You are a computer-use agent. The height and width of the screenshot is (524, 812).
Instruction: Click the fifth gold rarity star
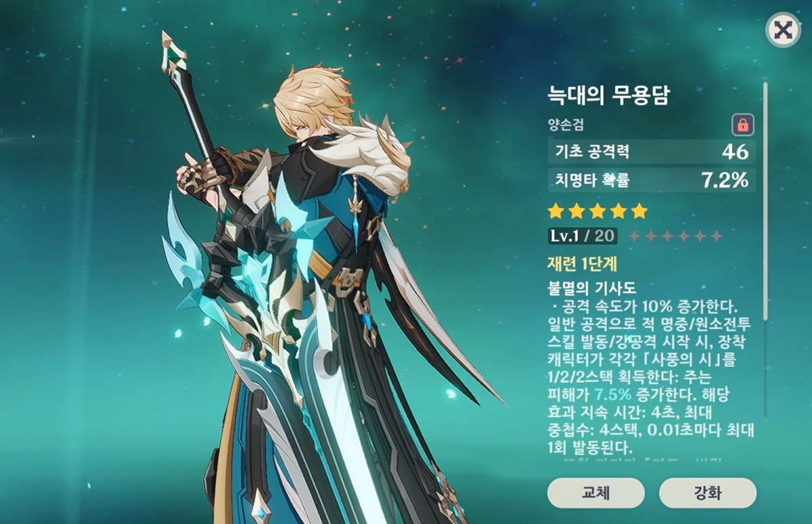coord(639,211)
